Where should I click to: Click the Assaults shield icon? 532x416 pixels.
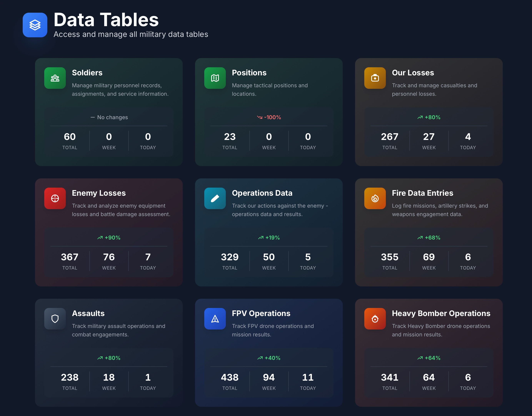(x=55, y=319)
